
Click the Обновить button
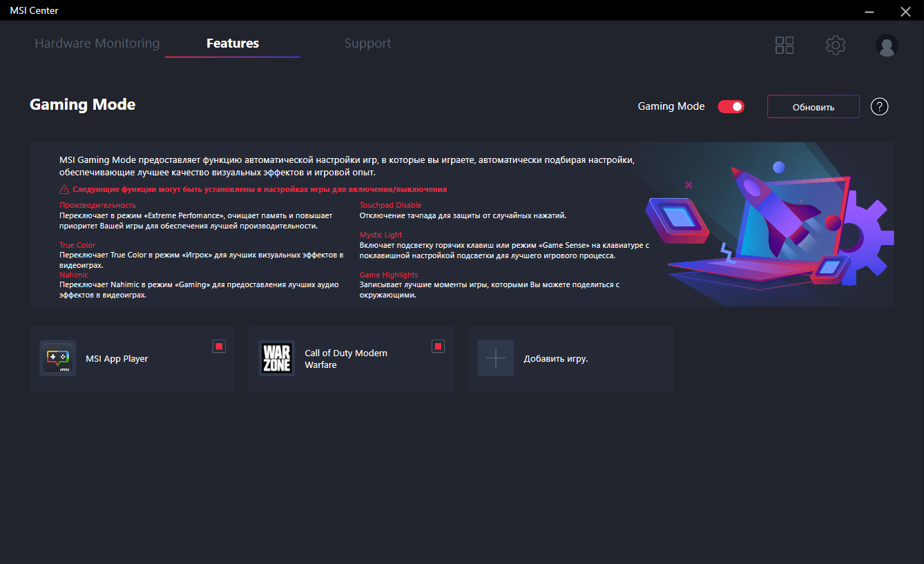coord(814,107)
